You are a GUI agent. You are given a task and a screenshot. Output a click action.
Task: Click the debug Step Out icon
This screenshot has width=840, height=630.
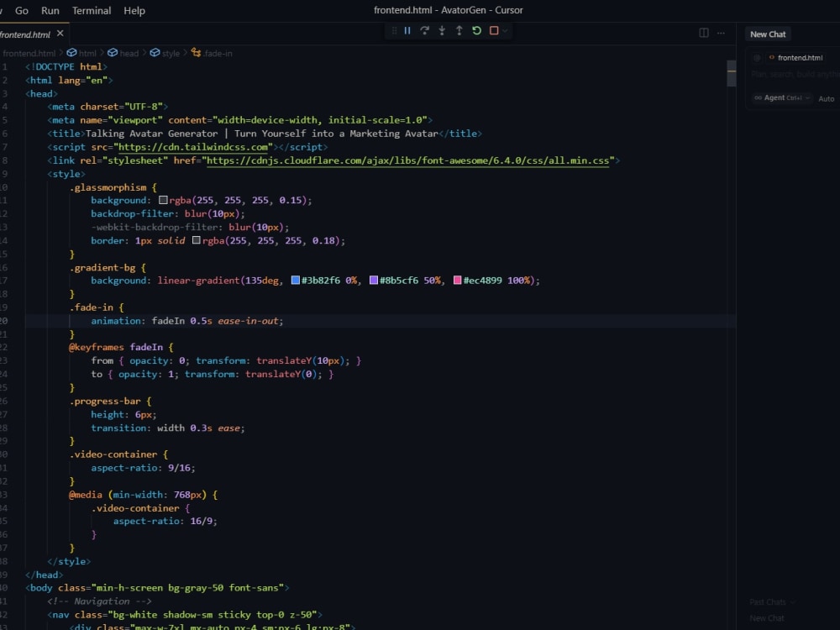tap(459, 30)
